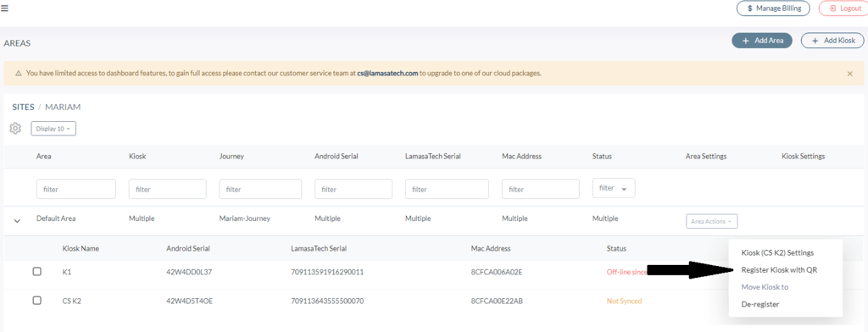Click the cs@lamasatech.com email link

[387, 73]
